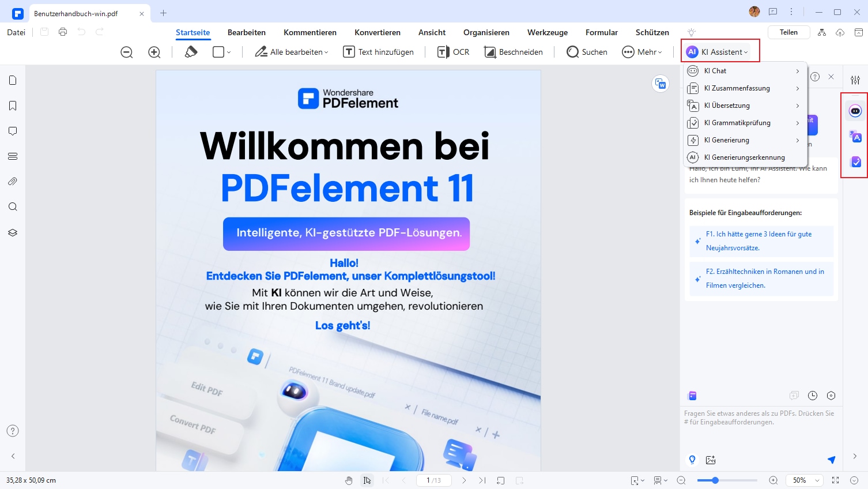Go to next page arrow
Screen dimensions: 868x489
tap(464, 480)
